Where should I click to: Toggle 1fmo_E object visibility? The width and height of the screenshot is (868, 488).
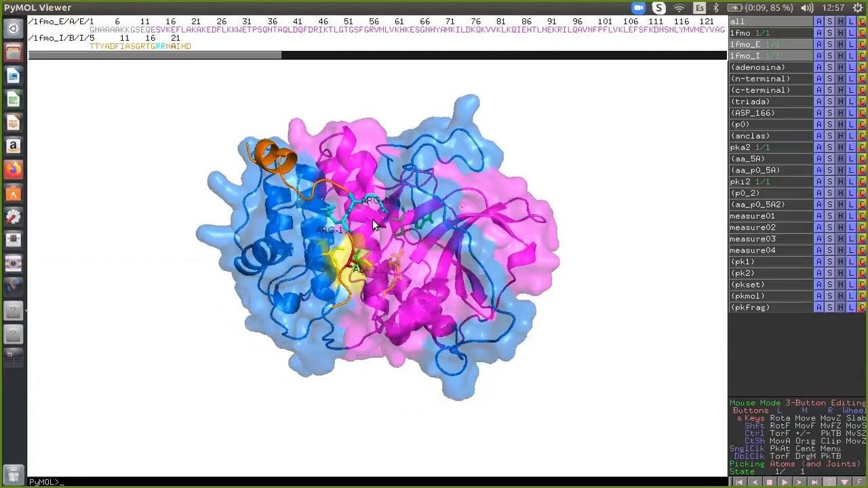pos(771,44)
